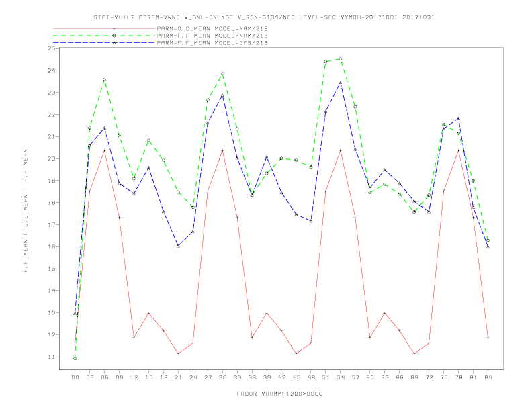Screen dimensions: 532x411
Task: Click x-axis forecast hour label 42
Action: point(281,377)
